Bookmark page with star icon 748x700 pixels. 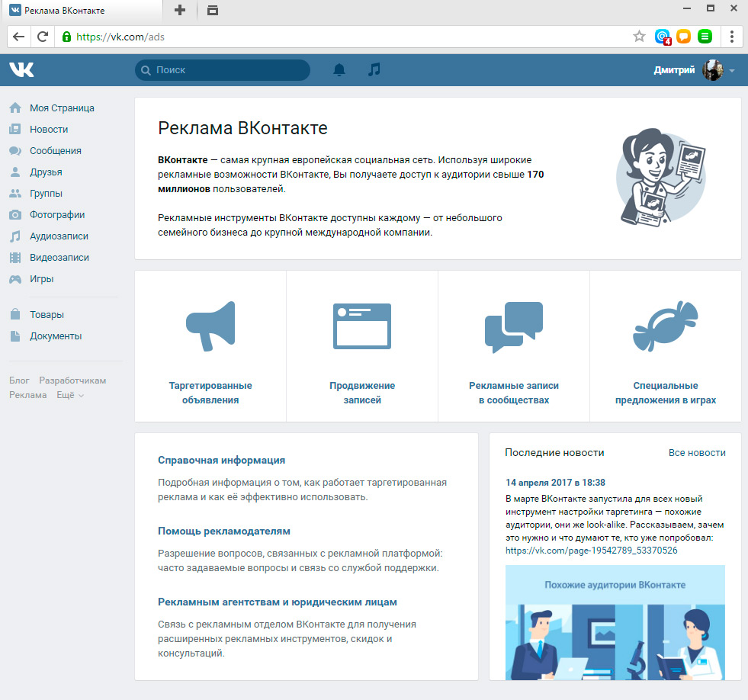click(x=639, y=36)
